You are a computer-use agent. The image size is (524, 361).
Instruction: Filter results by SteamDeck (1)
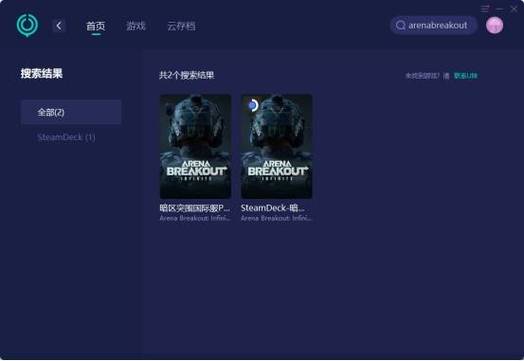(67, 137)
